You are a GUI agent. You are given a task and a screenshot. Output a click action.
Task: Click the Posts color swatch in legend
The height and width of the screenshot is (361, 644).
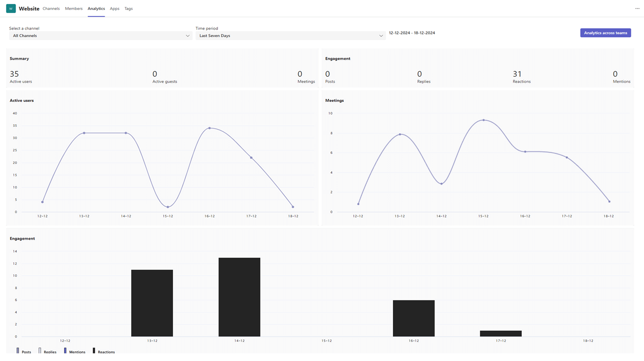18,351
